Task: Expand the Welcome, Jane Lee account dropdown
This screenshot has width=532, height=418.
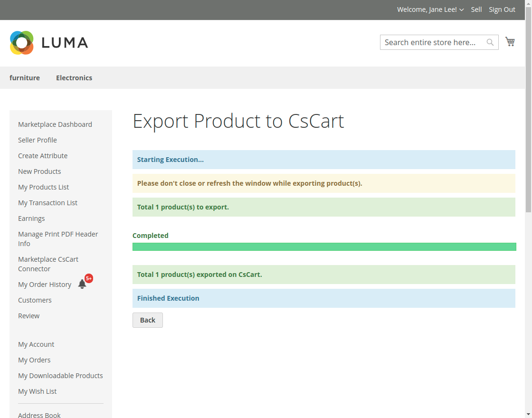Action: [430, 9]
